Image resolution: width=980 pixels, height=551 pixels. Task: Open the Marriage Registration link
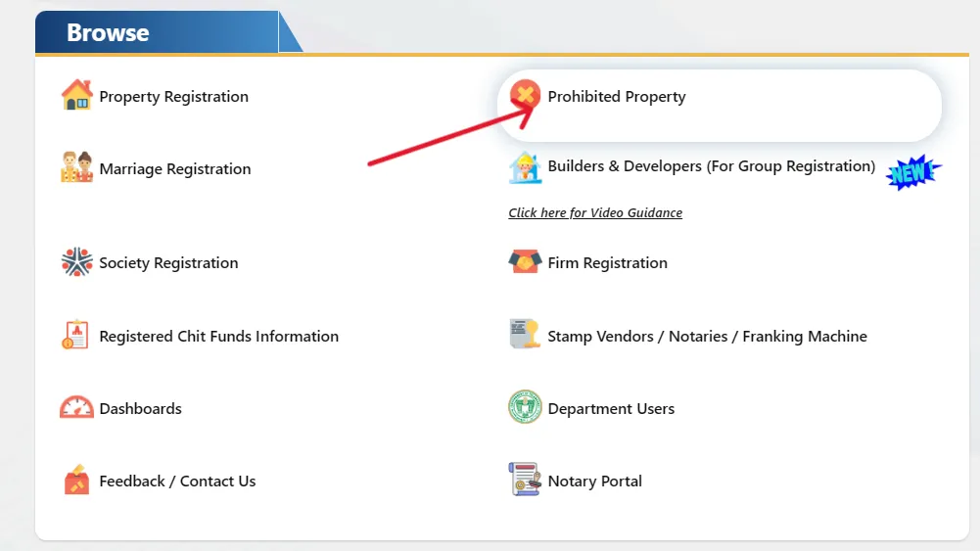tap(175, 169)
